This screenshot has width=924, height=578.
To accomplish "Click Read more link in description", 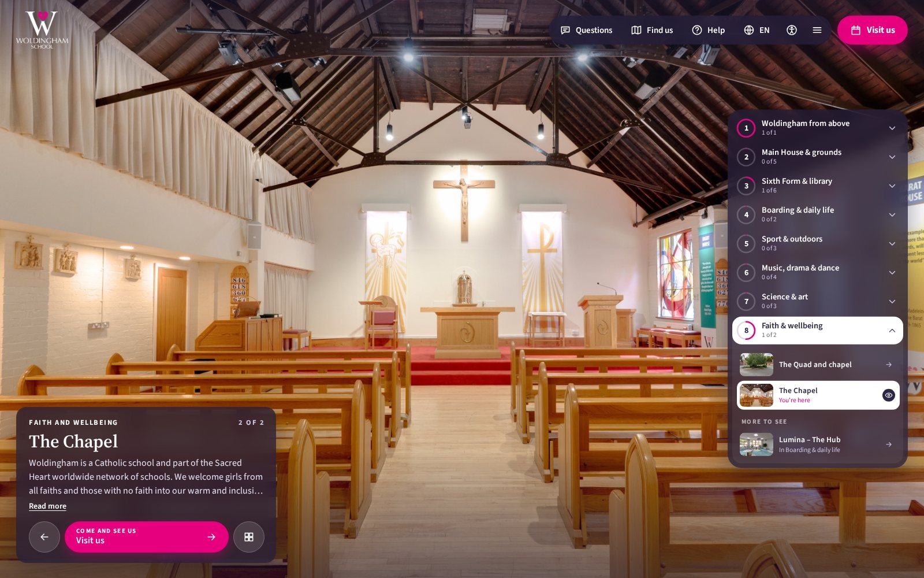I will pyautogui.click(x=47, y=506).
